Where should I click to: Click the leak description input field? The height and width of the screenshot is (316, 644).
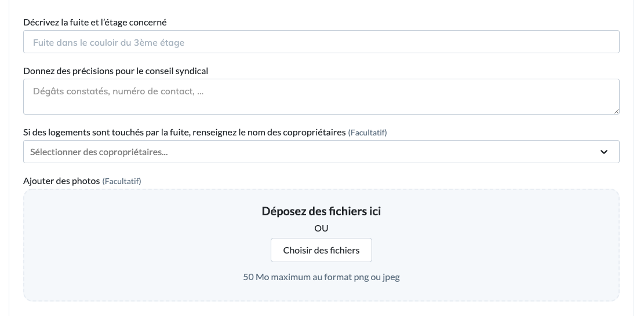point(321,42)
